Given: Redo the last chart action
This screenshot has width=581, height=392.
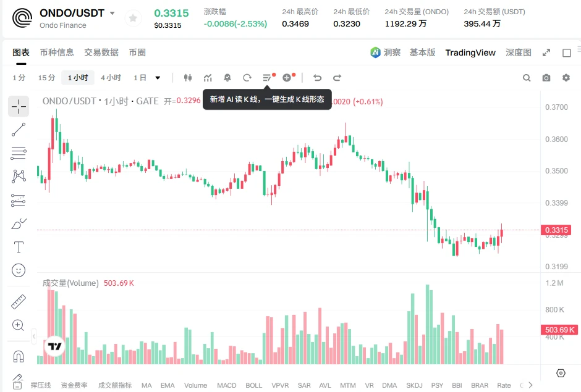Looking at the screenshot, I should coord(337,78).
